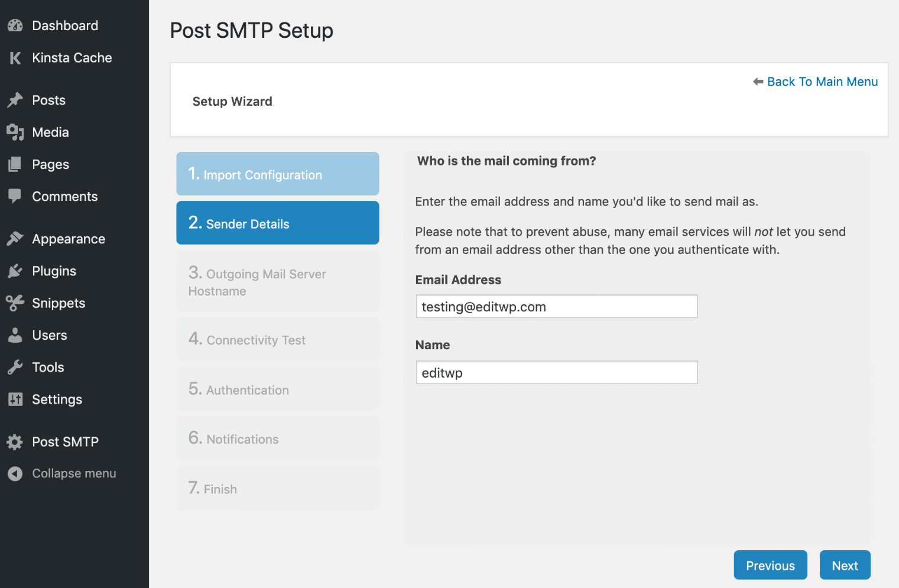Click the Next button
Screen dimensions: 899x588
pyautogui.click(x=845, y=565)
